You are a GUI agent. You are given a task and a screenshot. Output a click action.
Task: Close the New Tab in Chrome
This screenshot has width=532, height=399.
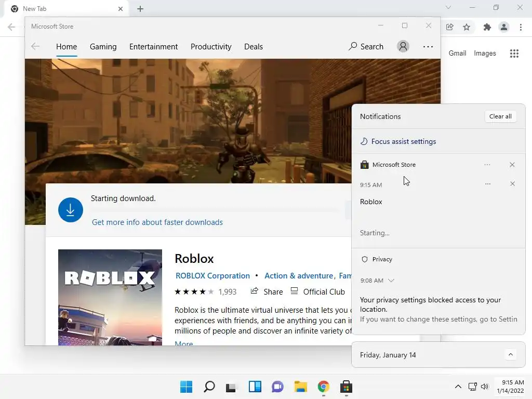121,9
